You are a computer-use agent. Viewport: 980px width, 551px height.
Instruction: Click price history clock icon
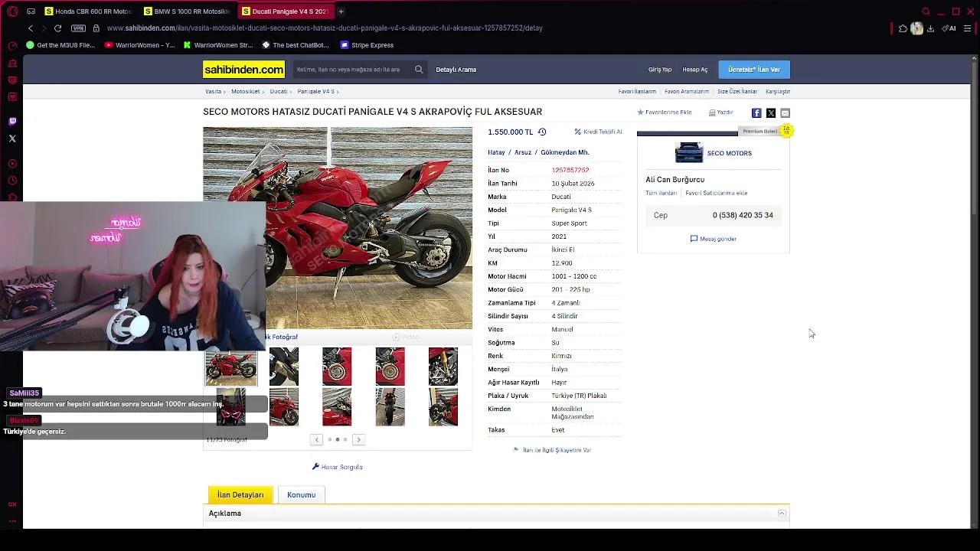(542, 132)
